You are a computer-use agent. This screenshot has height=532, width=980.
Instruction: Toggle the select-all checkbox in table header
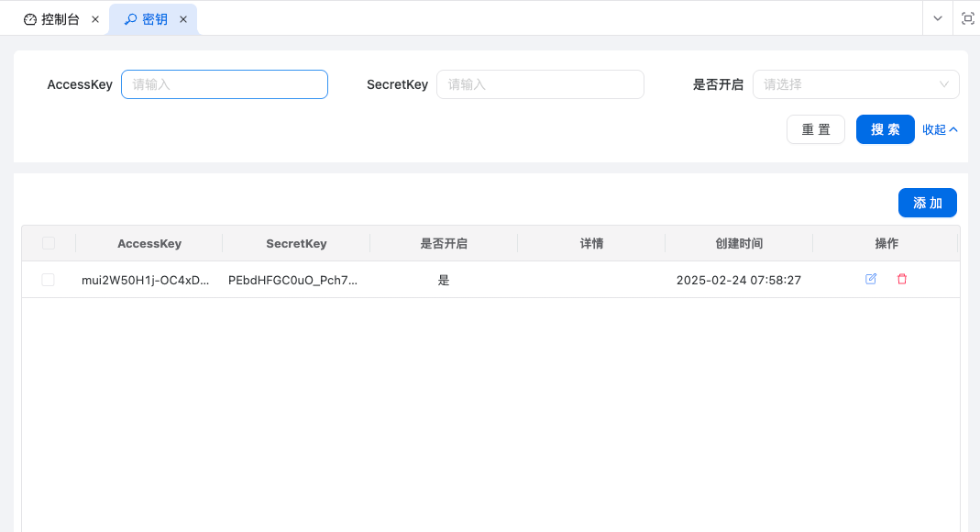[x=49, y=243]
